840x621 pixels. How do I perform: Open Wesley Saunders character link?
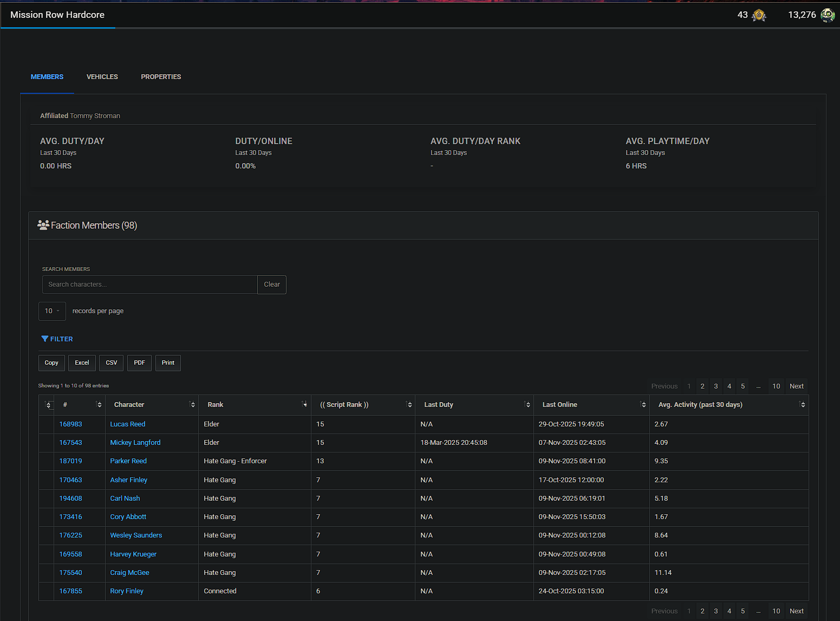[x=136, y=535]
